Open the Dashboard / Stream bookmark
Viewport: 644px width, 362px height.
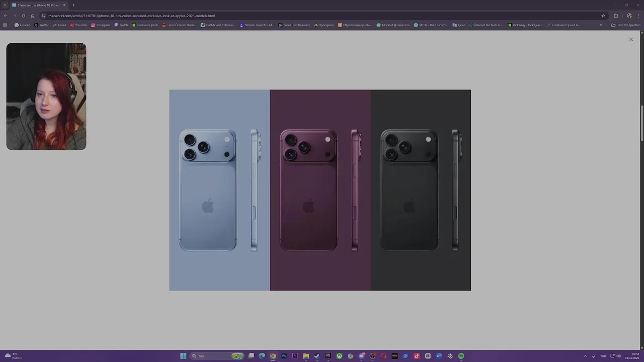(x=218, y=25)
